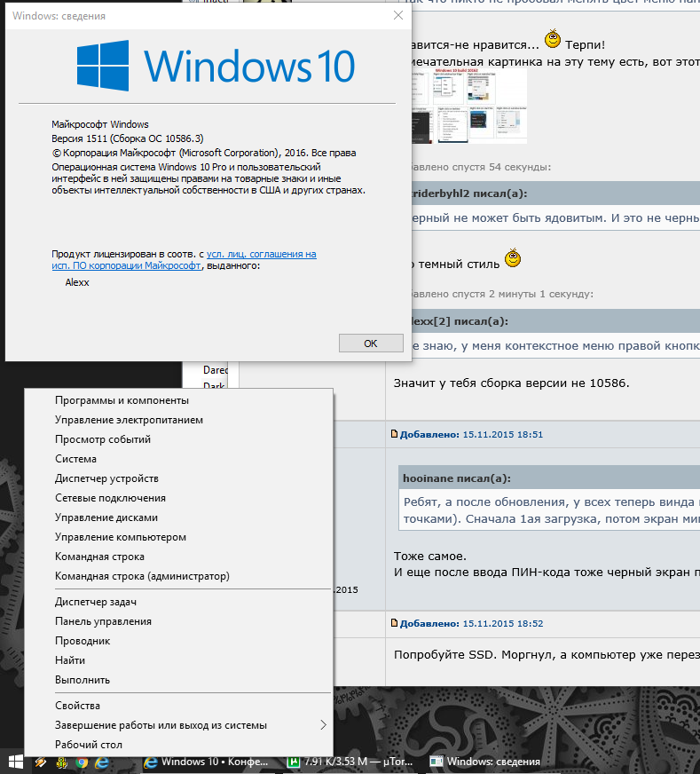Choose Рабочий стол menu item
This screenshot has width=700, height=774.
pos(178,745)
